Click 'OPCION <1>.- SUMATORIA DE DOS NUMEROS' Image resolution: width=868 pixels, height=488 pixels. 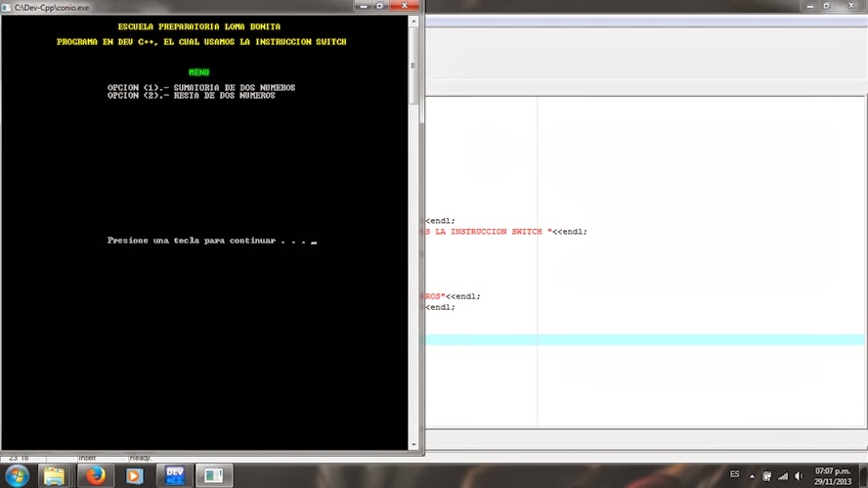201,87
